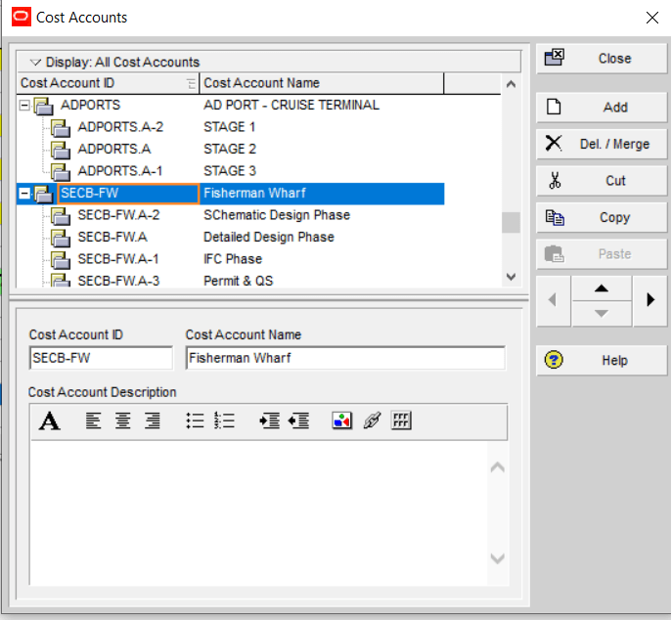Outdent cost account with left arrow

554,300
